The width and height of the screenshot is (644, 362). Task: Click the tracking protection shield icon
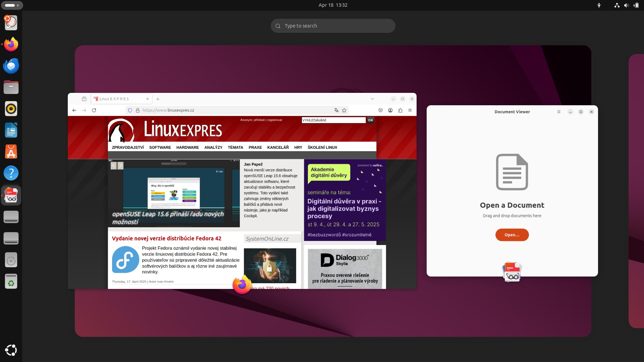pos(130,110)
